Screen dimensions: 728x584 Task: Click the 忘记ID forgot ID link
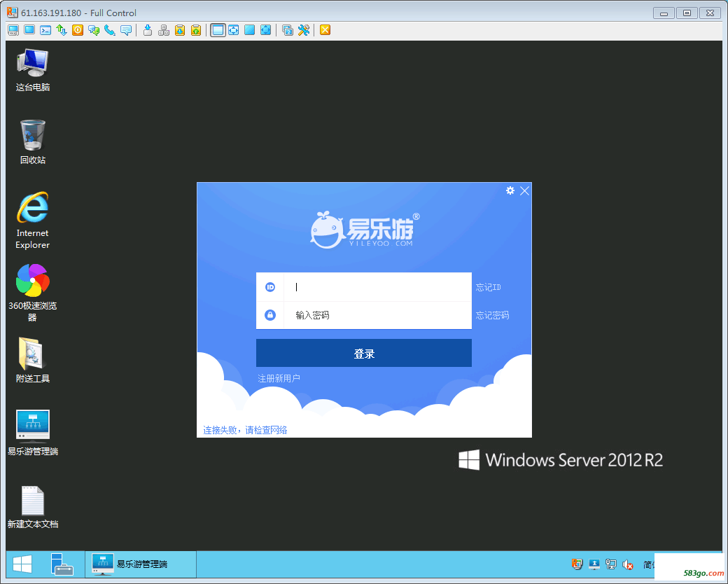click(488, 287)
